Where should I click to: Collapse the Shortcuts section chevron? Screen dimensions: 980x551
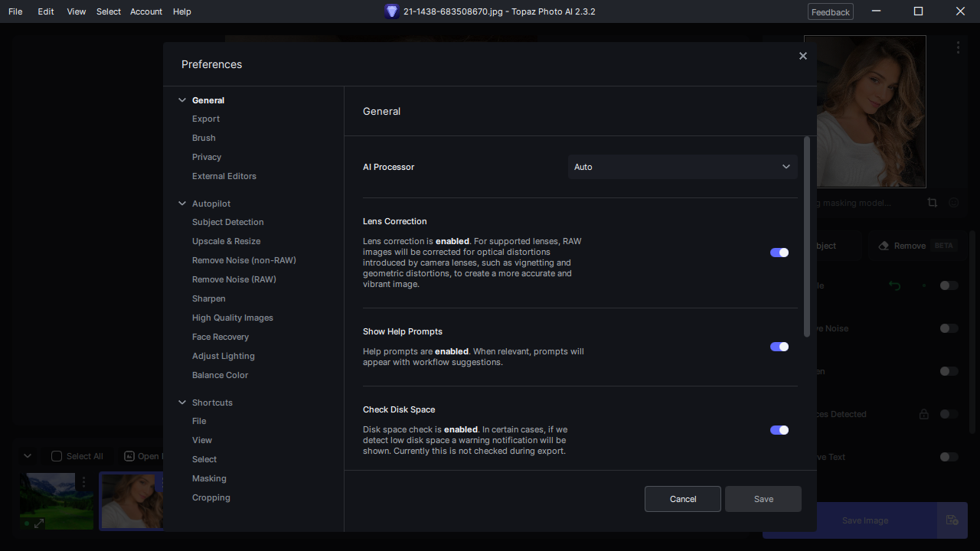pos(182,403)
